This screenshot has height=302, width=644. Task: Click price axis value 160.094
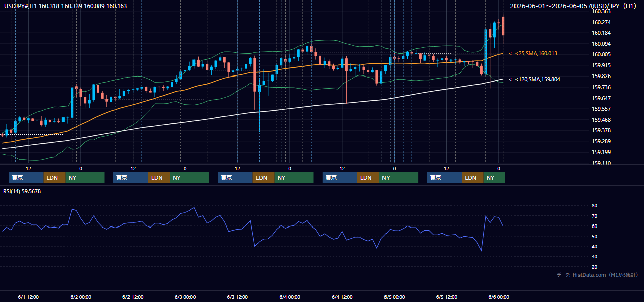point(601,44)
